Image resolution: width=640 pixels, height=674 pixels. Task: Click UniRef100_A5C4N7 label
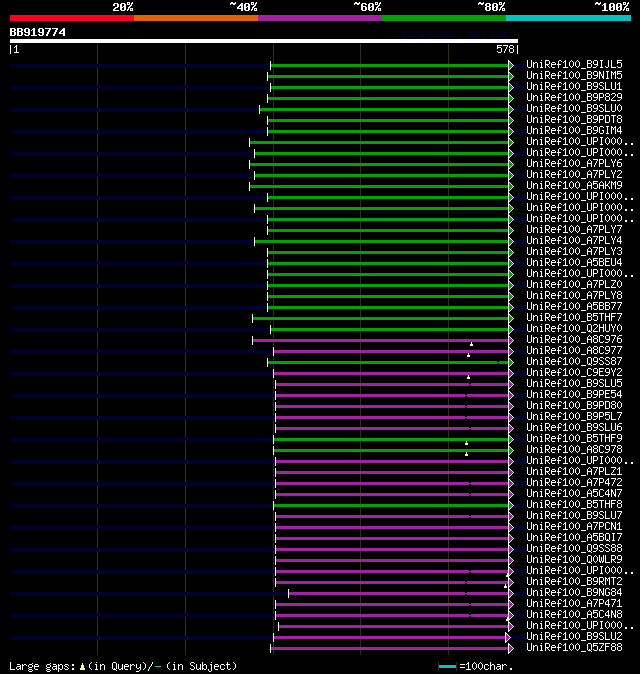click(574, 493)
